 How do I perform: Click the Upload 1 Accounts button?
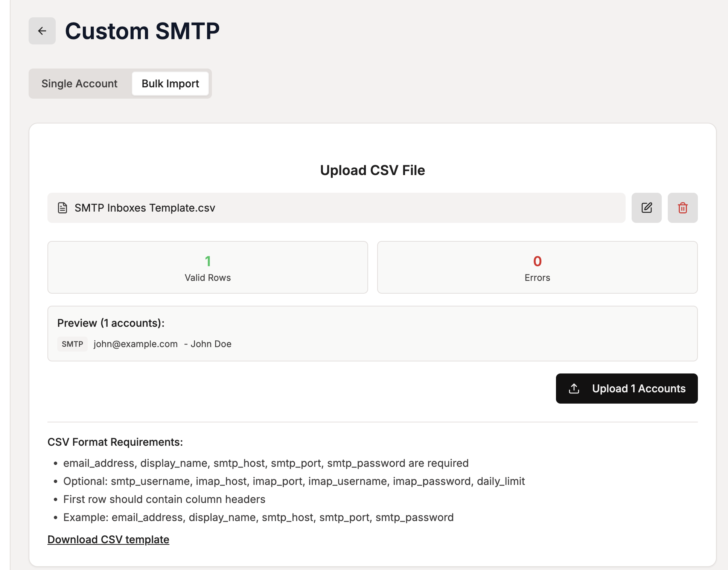[x=627, y=389]
